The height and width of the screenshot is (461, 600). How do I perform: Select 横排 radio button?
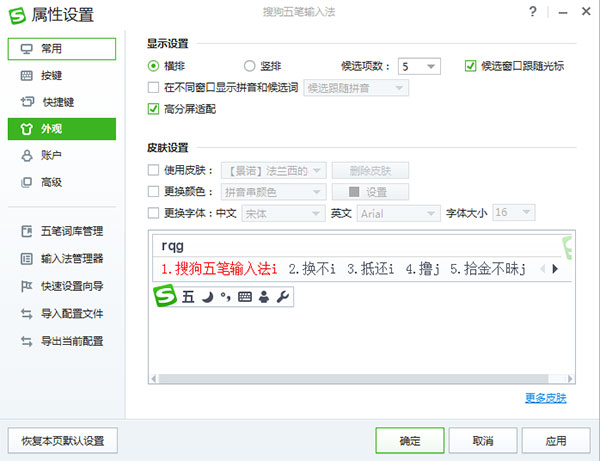(x=153, y=66)
